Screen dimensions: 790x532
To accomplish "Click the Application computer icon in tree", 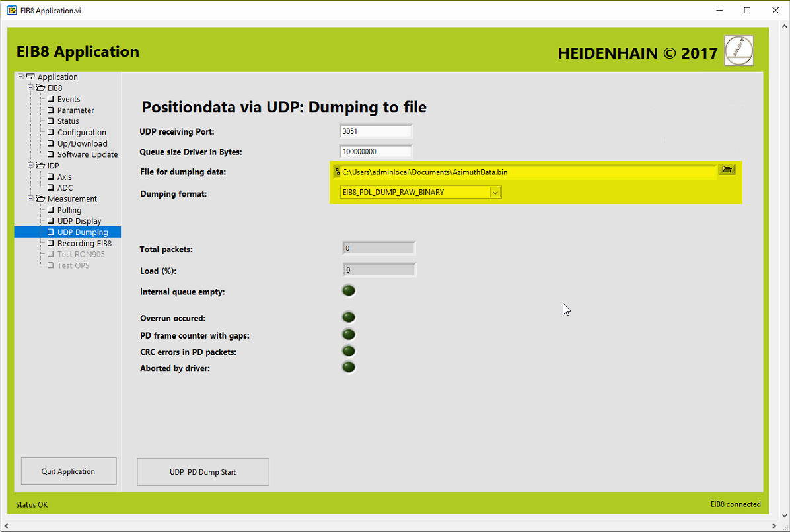I will coord(31,77).
